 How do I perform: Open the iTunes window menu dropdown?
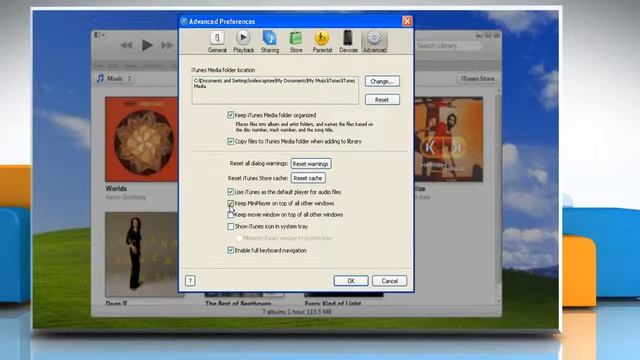tap(99, 35)
